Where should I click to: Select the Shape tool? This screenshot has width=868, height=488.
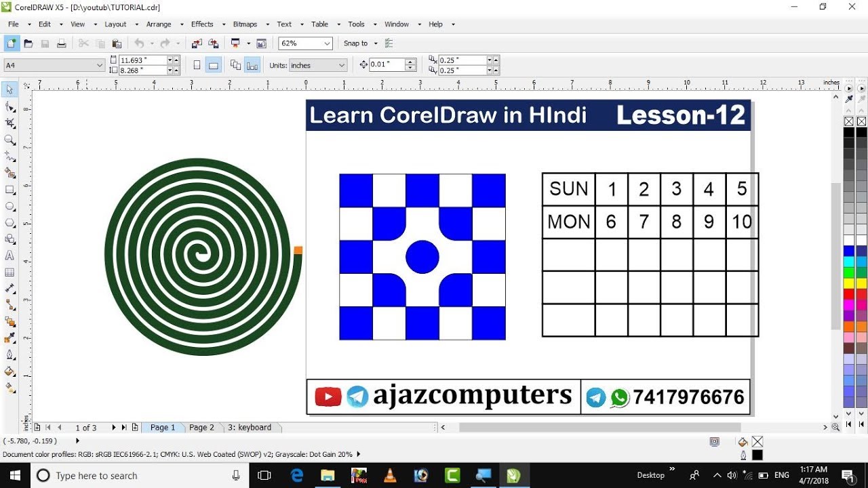(9, 106)
